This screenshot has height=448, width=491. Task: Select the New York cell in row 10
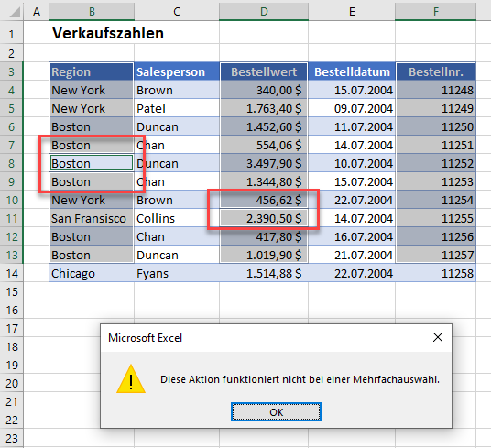point(92,200)
